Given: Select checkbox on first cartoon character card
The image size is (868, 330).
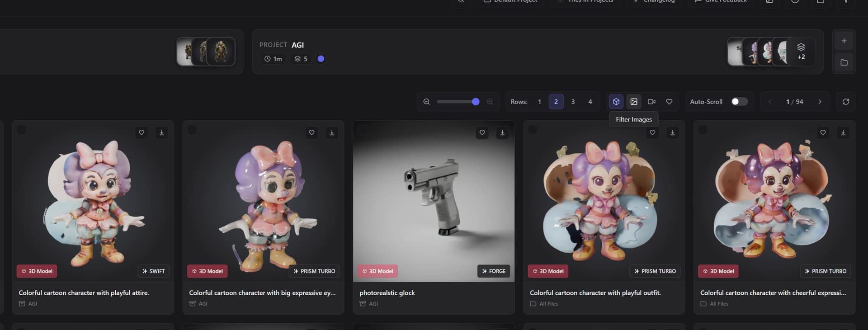Looking at the screenshot, I should point(21,130).
